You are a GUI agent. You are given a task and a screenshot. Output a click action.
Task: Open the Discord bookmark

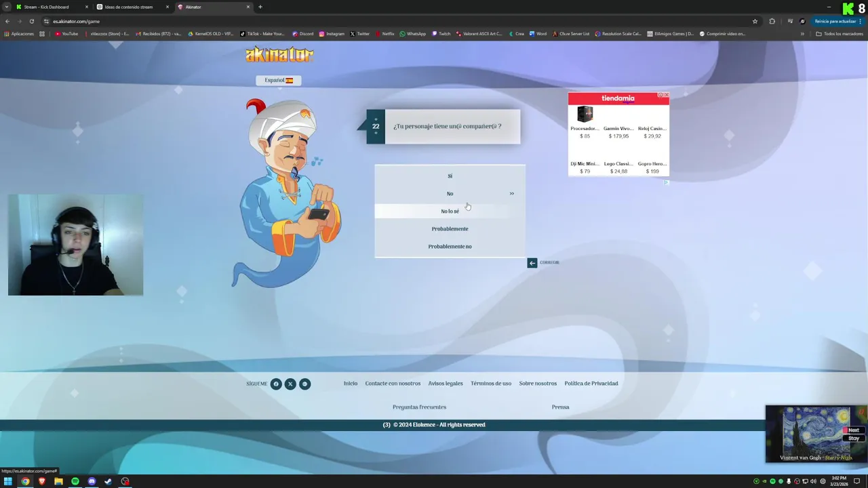point(302,34)
